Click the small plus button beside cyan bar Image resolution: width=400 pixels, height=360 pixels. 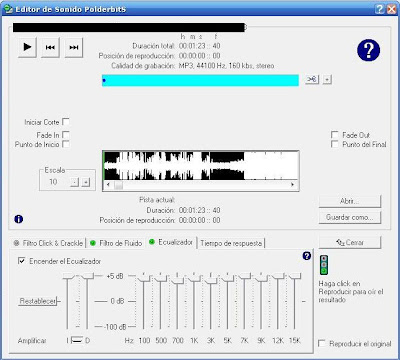(327, 80)
